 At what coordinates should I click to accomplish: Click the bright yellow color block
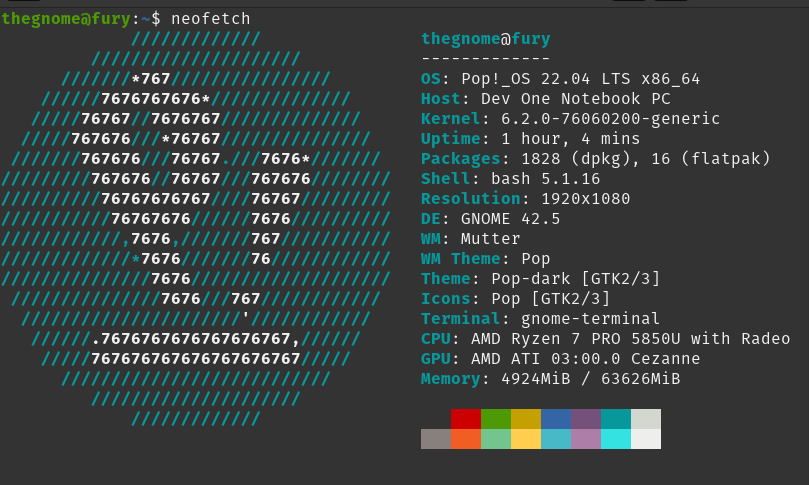(526, 439)
